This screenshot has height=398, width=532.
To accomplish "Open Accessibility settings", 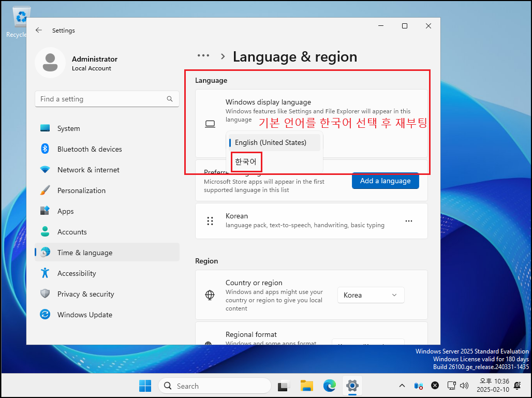I will click(107, 273).
